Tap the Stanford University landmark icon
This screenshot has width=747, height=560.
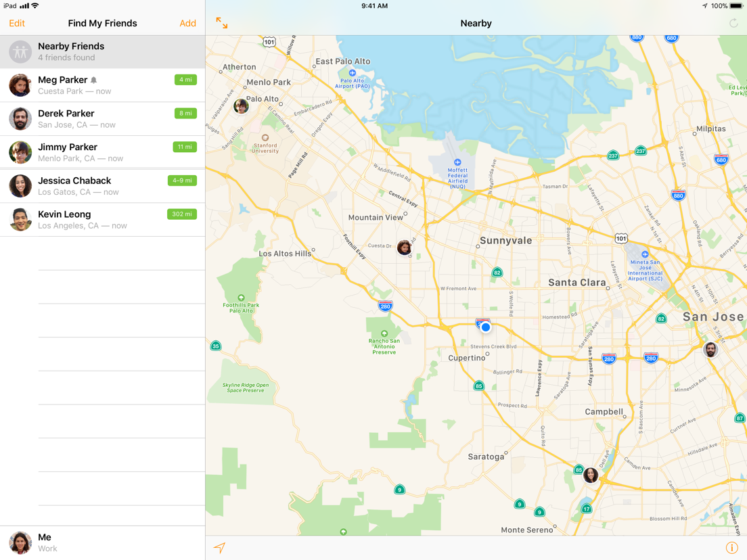click(x=265, y=137)
